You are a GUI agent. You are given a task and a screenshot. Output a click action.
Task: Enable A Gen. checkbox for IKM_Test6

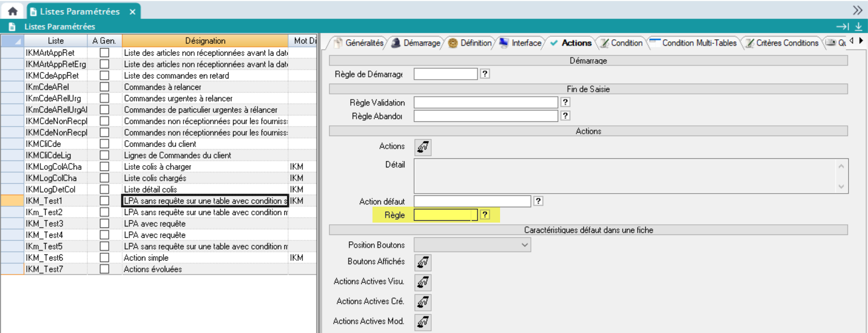tap(104, 258)
